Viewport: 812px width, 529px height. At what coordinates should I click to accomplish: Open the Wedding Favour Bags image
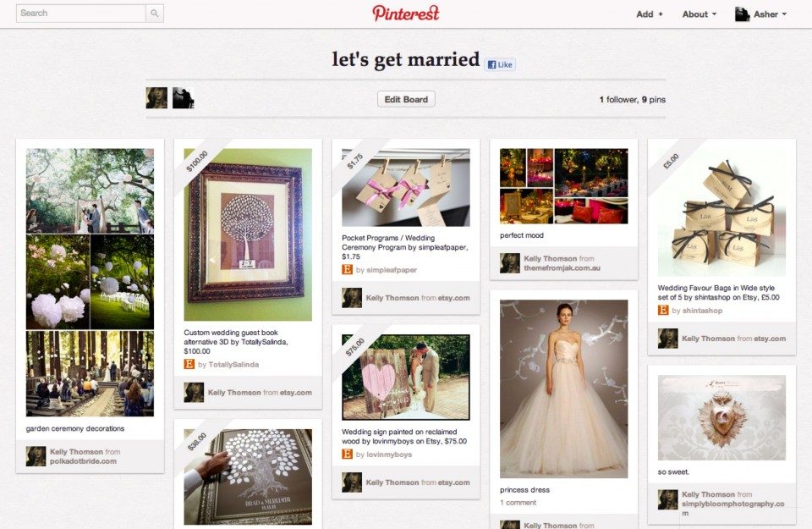(x=721, y=212)
